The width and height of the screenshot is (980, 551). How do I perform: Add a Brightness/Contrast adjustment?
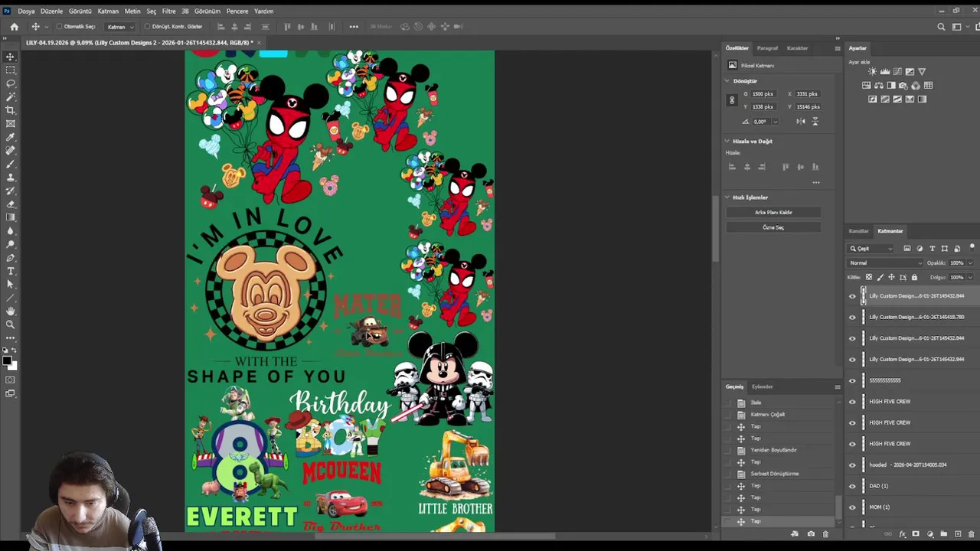[872, 72]
